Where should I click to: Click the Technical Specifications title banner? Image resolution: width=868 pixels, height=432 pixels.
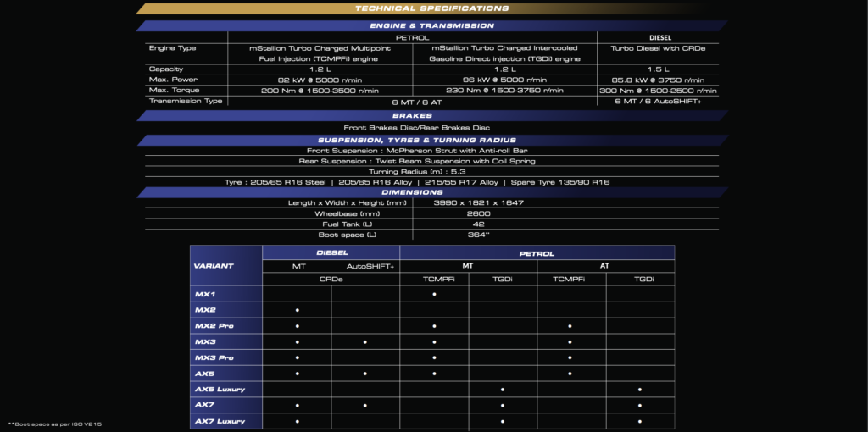431,8
